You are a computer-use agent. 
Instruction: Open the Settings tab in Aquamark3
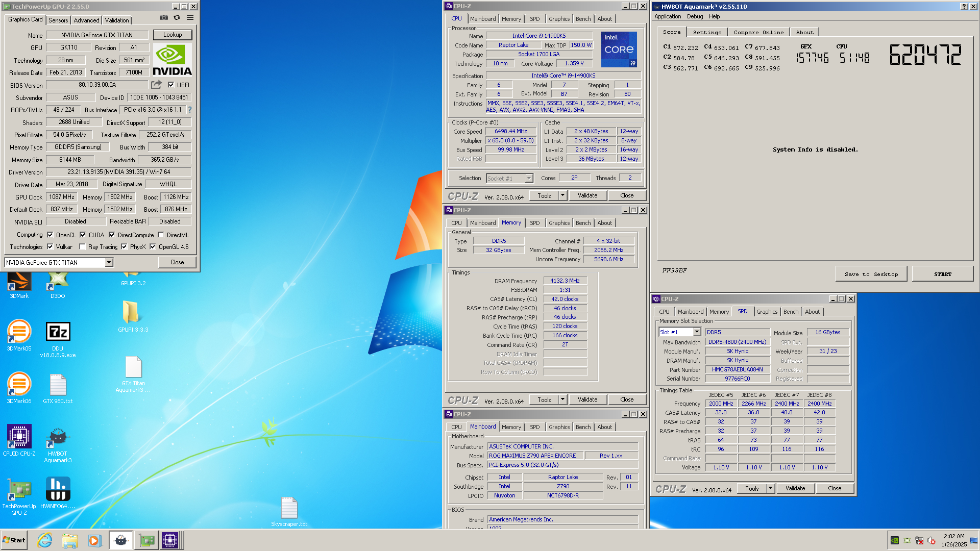(x=707, y=32)
